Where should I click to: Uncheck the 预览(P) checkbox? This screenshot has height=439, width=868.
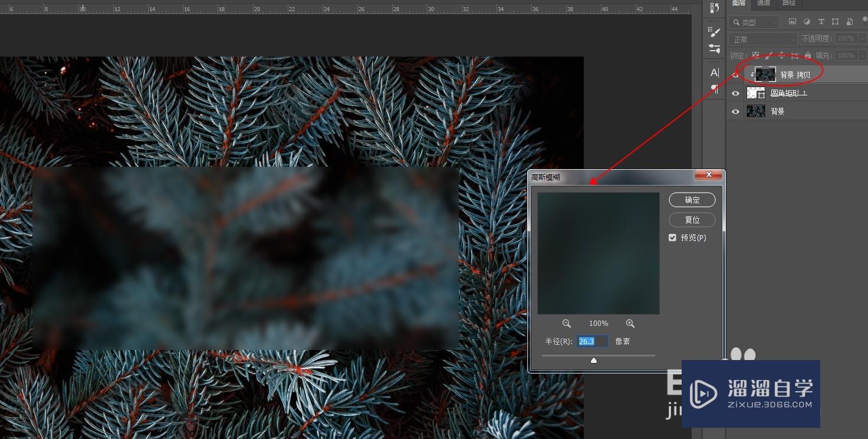click(x=672, y=237)
